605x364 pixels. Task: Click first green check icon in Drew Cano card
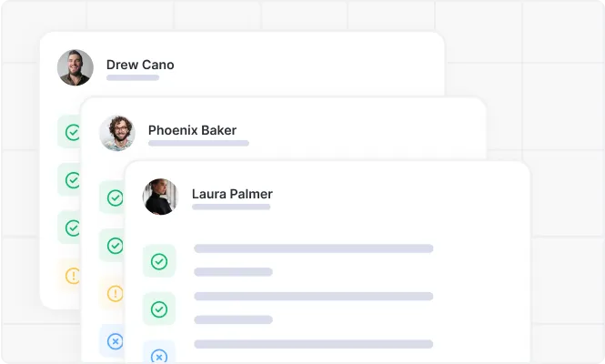72,132
